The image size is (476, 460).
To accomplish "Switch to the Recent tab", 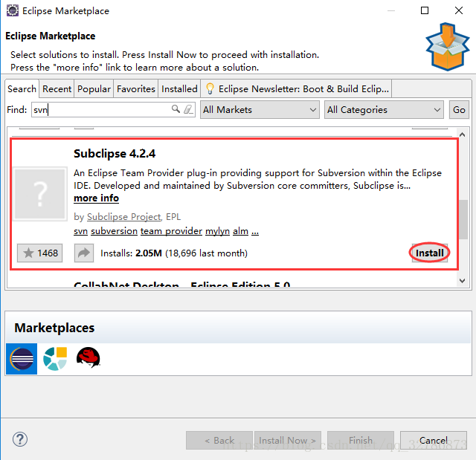I will click(x=57, y=89).
